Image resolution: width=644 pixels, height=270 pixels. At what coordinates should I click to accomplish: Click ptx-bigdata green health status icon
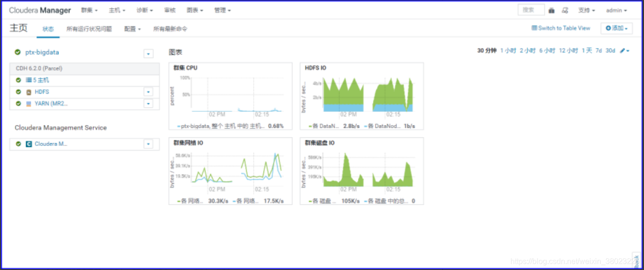coord(18,52)
